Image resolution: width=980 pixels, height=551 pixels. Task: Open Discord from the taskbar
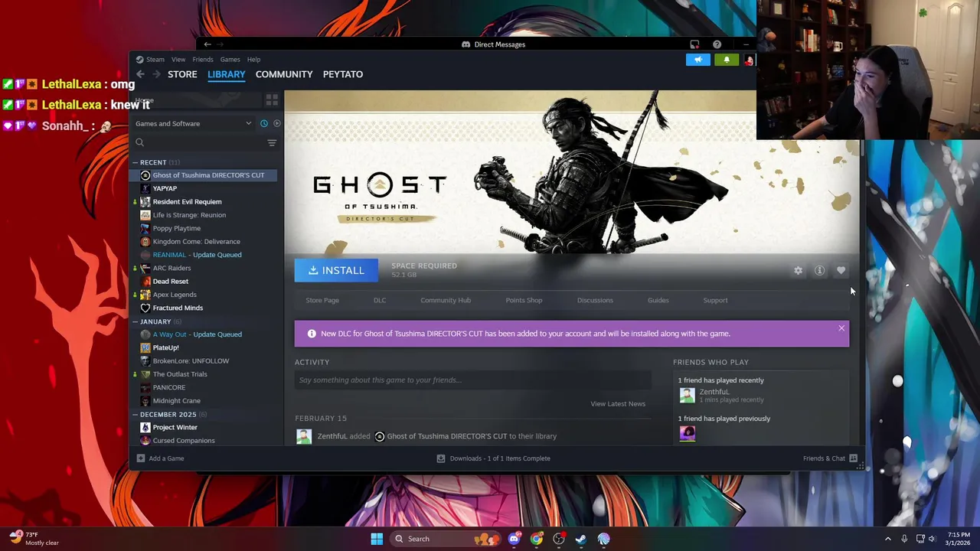tap(514, 539)
